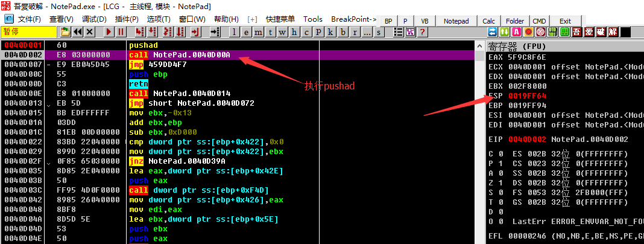Open memory map with the 'm' button
This screenshot has width=644, height=244.
tap(258, 31)
